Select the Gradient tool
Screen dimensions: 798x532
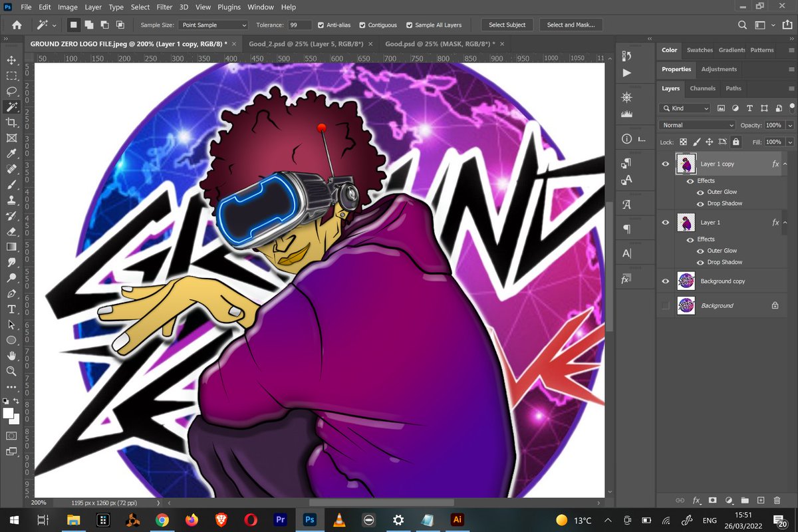point(11,247)
